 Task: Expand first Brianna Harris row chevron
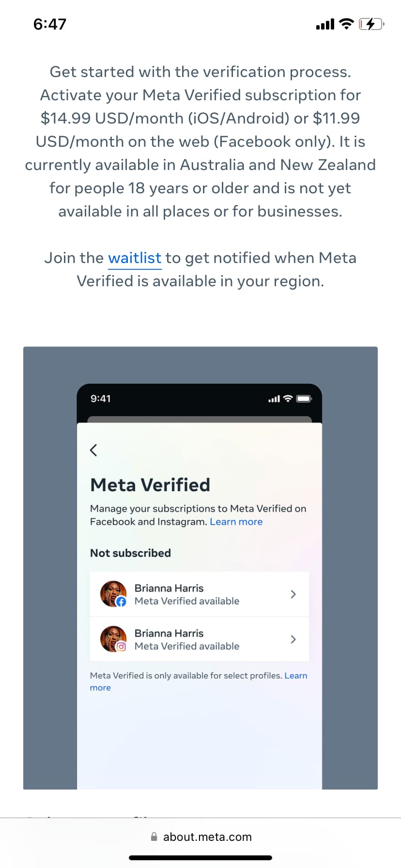click(x=293, y=594)
